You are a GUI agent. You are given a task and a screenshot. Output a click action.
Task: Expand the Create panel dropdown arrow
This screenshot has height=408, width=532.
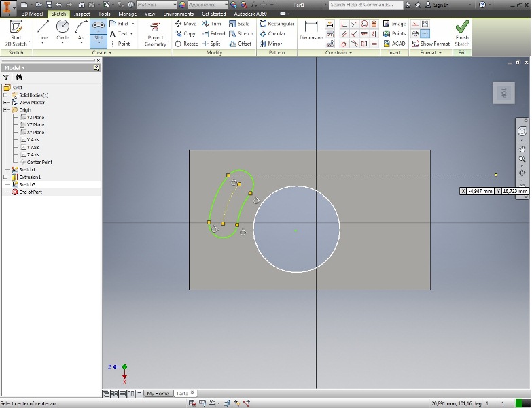109,53
